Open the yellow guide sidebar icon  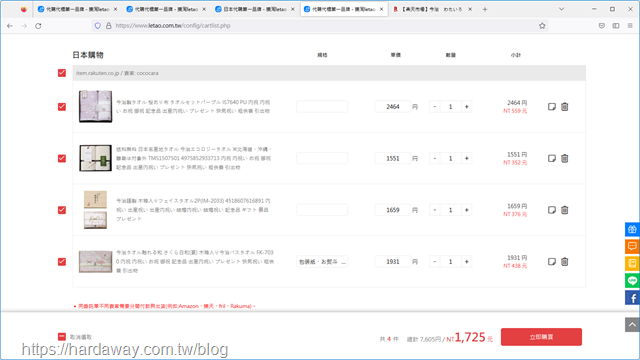[632, 264]
